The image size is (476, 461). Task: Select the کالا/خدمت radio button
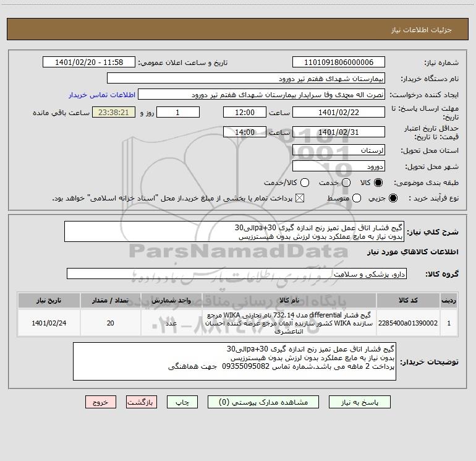pyautogui.click(x=305, y=183)
